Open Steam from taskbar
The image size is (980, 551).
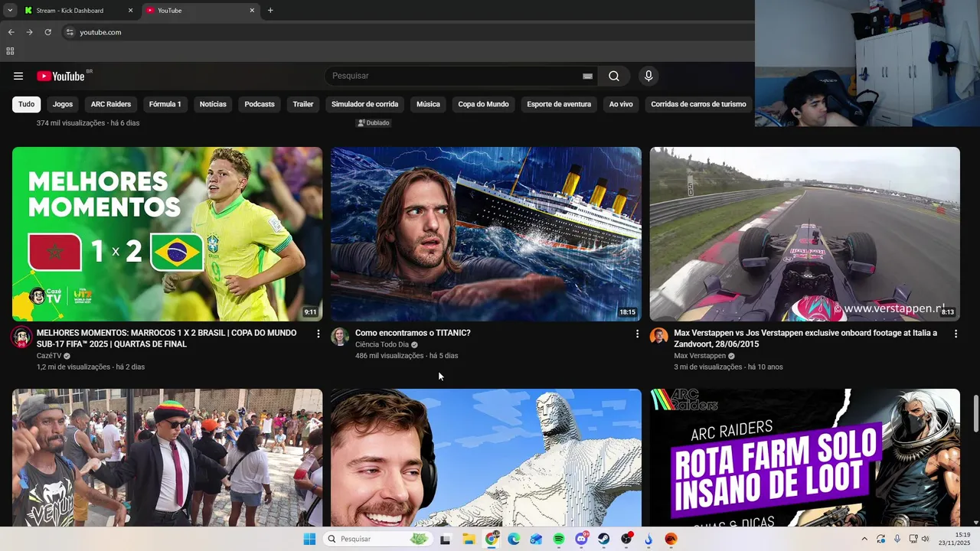[604, 539]
